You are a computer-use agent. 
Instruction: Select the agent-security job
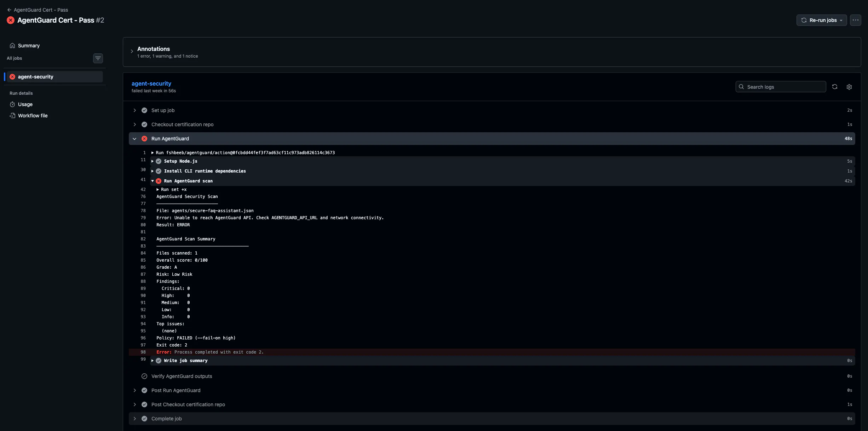[55, 77]
